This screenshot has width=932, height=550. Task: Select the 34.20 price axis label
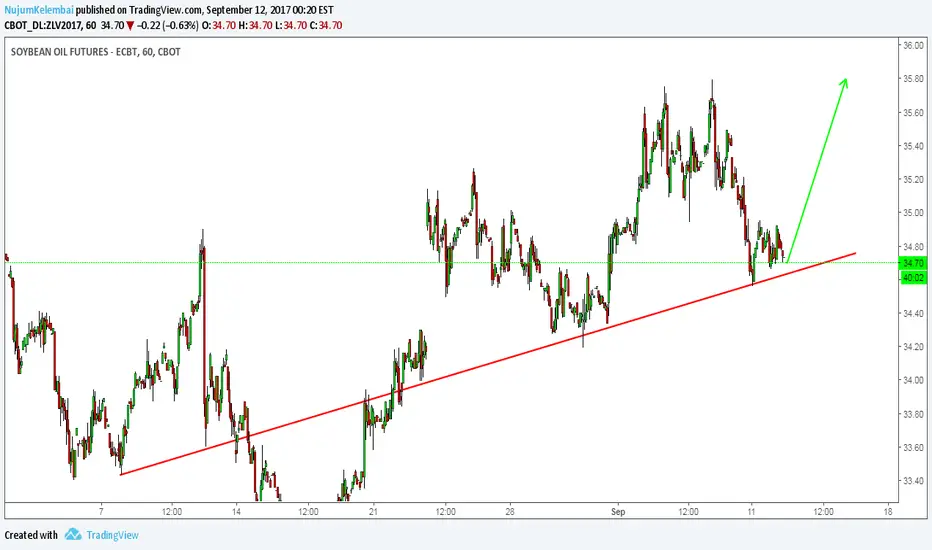tap(913, 346)
